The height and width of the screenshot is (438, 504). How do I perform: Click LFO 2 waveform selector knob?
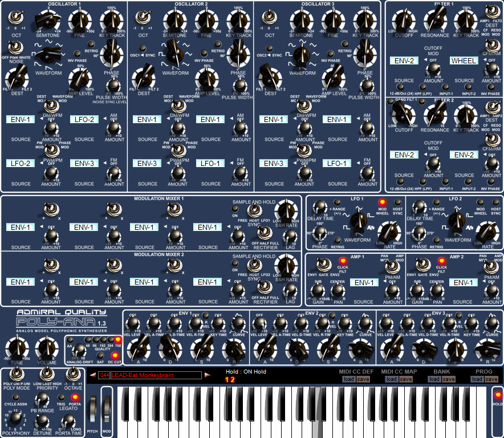(457, 220)
